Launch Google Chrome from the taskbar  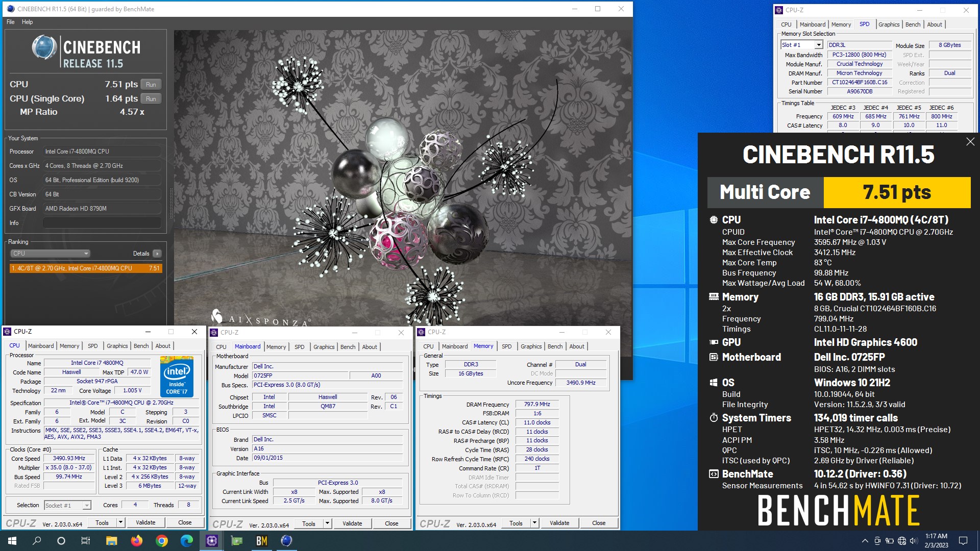(161, 541)
